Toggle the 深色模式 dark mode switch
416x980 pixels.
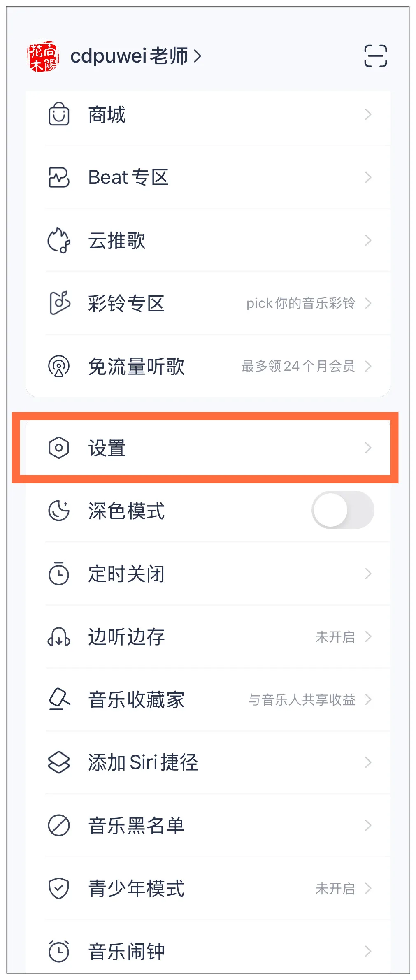[343, 510]
